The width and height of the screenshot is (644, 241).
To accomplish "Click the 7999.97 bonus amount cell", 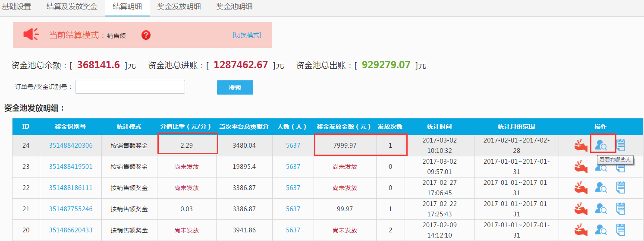I will click(345, 146).
